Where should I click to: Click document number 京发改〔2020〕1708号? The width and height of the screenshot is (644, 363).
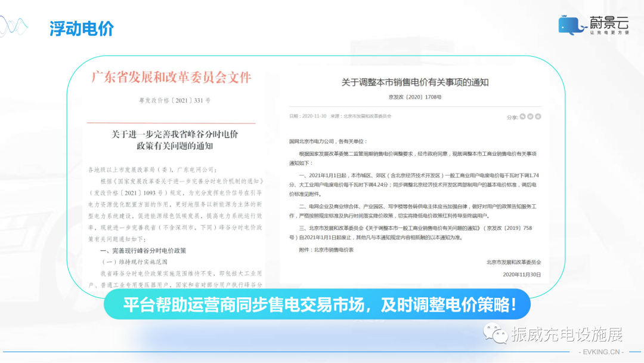click(x=414, y=97)
